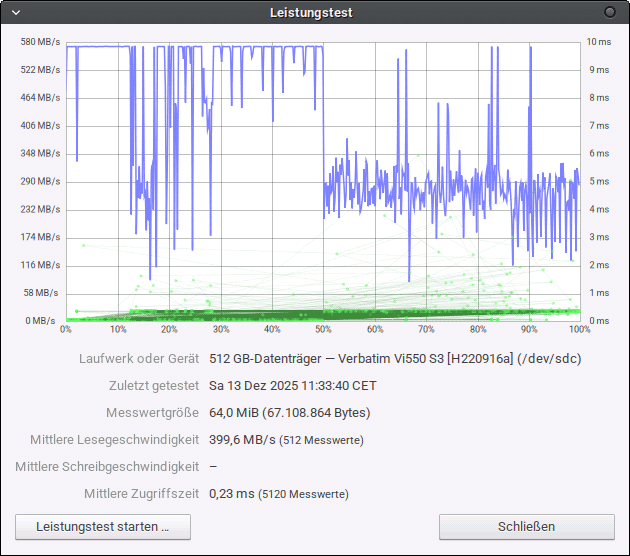Click the 'Mittlere Schreibgeschwindigkeit' label
This screenshot has width=630, height=556.
point(107,466)
